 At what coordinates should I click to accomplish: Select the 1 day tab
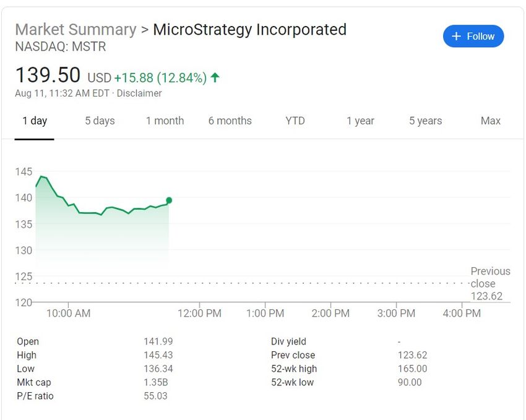[x=35, y=121]
